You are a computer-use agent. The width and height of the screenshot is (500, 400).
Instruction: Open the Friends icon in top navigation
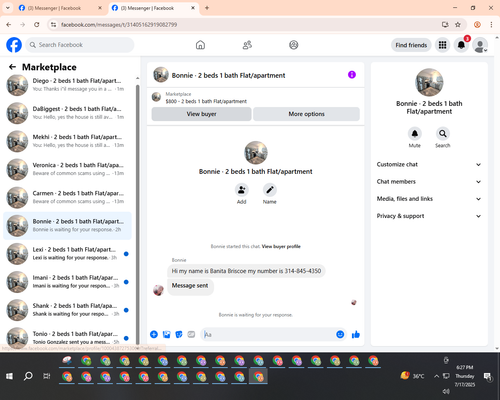tap(247, 45)
